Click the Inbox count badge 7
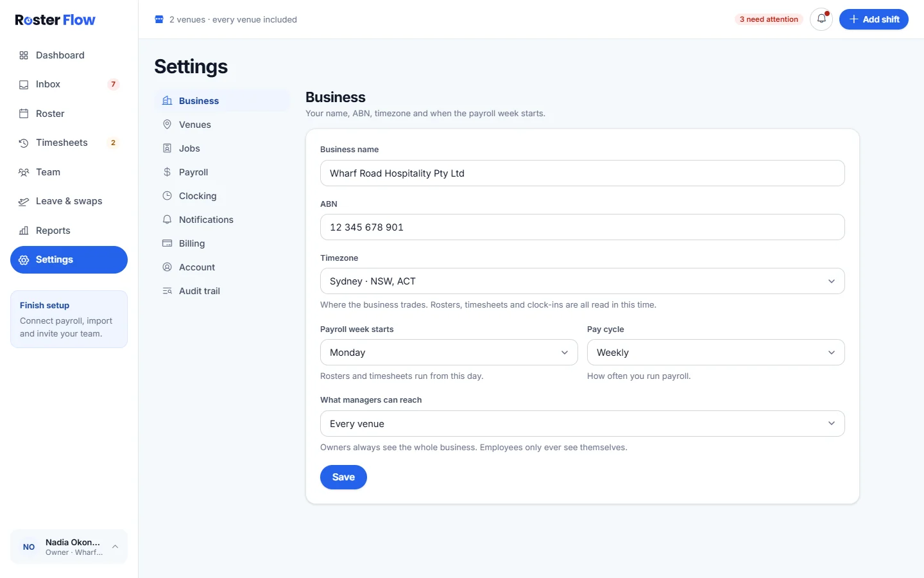This screenshot has width=924, height=578. [x=114, y=84]
